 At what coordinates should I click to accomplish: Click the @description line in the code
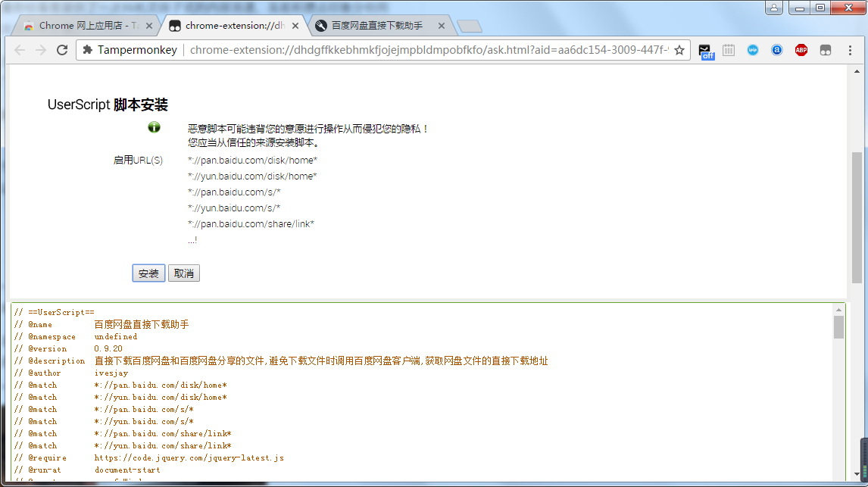pyautogui.click(x=281, y=361)
